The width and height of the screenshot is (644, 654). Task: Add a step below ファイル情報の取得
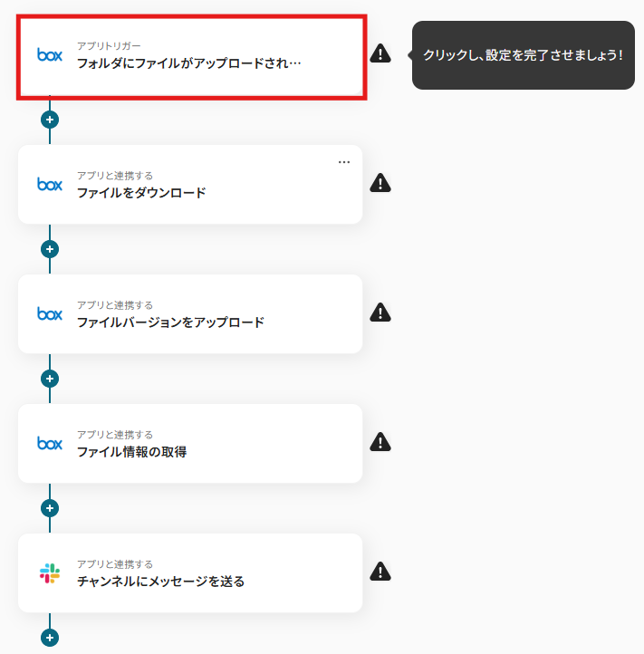pyautogui.click(x=50, y=508)
